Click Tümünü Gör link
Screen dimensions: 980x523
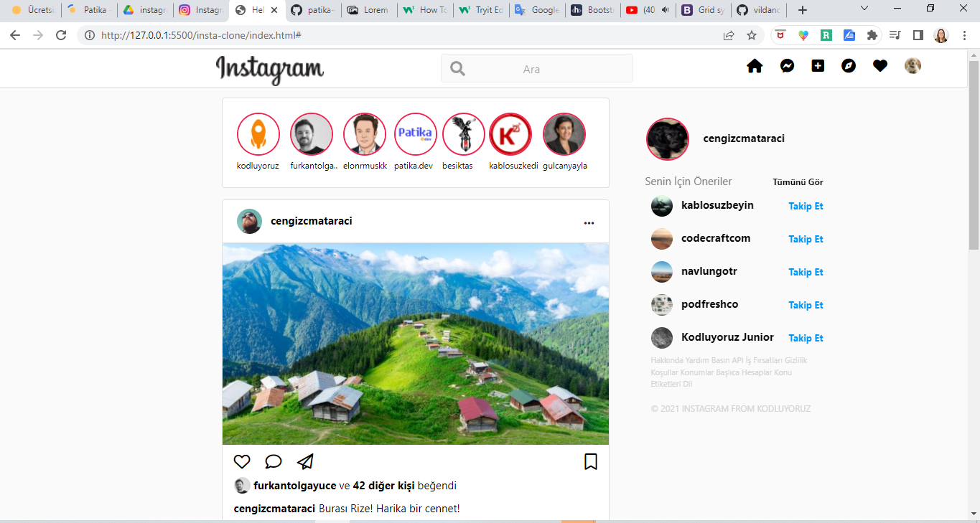click(798, 182)
